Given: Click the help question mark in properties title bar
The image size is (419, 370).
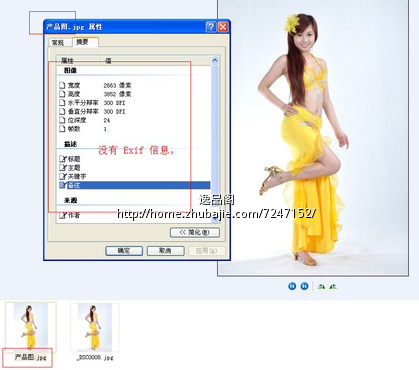Looking at the screenshot, I should [211, 27].
